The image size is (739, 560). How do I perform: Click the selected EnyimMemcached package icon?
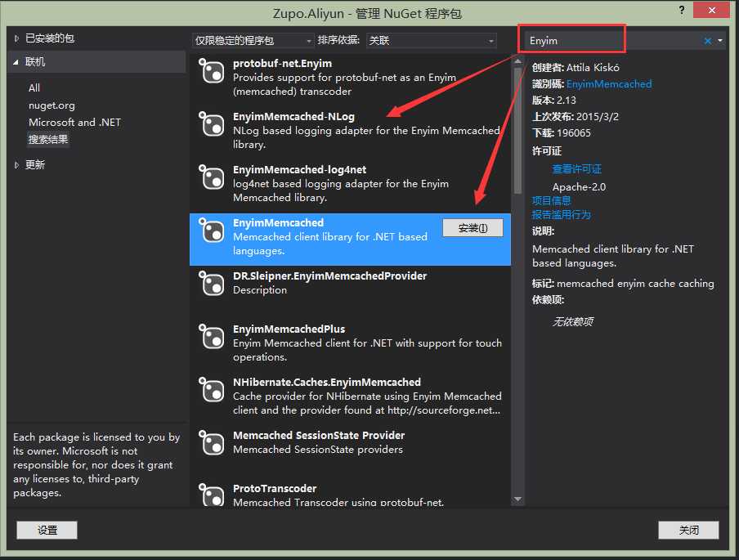pos(211,231)
